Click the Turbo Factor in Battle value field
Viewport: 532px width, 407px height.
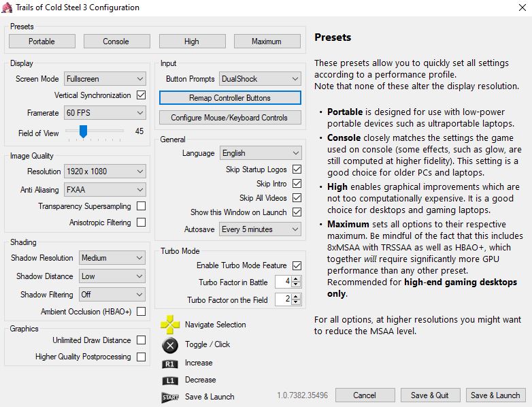[284, 282]
